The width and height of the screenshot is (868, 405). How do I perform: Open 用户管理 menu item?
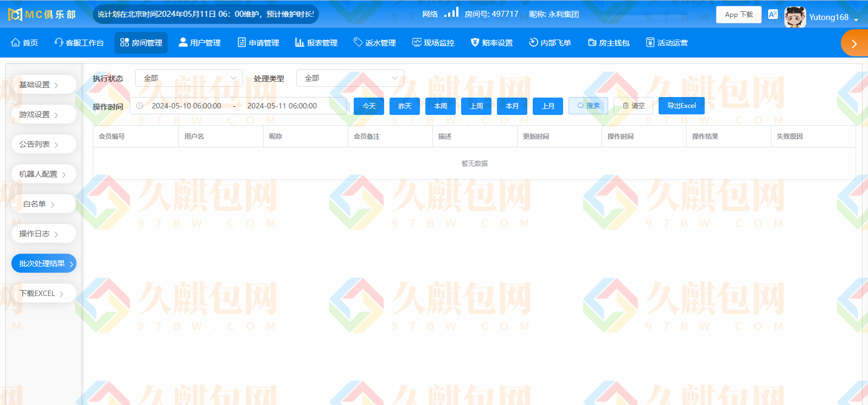(200, 43)
